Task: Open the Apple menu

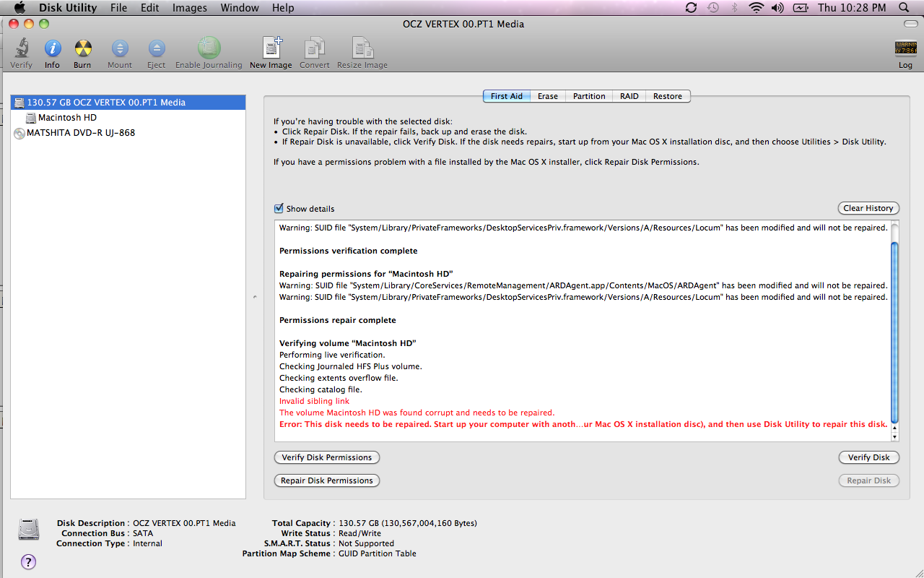Action: [x=19, y=8]
